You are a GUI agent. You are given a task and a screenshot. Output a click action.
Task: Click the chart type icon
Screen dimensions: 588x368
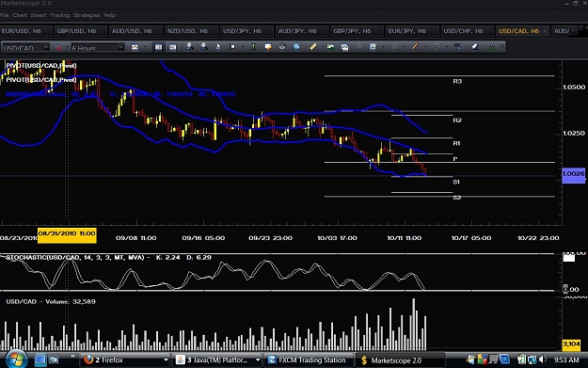tap(135, 47)
